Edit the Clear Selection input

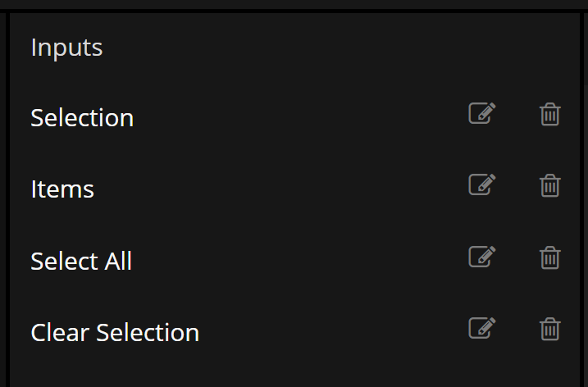click(482, 329)
